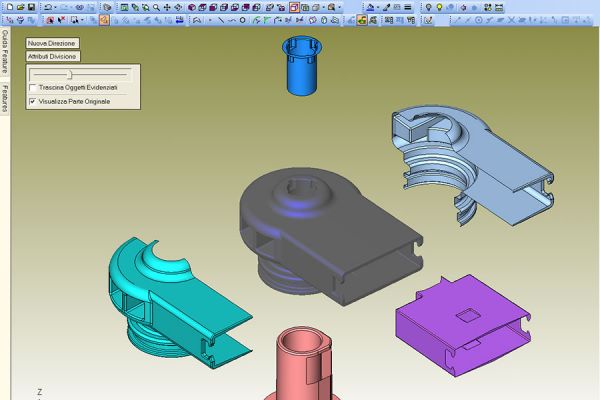The height and width of the screenshot is (400, 600).
Task: Click the paint bucket fill color icon
Action: [x=370, y=7]
